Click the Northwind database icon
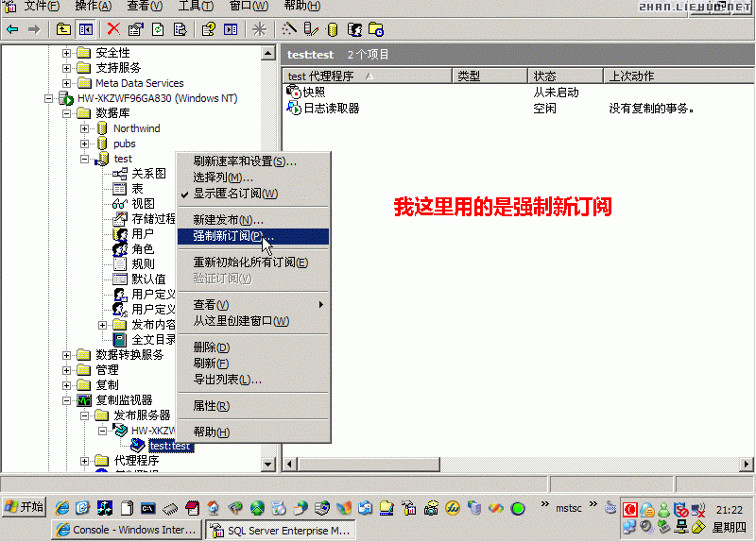This screenshot has width=756, height=542. tap(102, 128)
